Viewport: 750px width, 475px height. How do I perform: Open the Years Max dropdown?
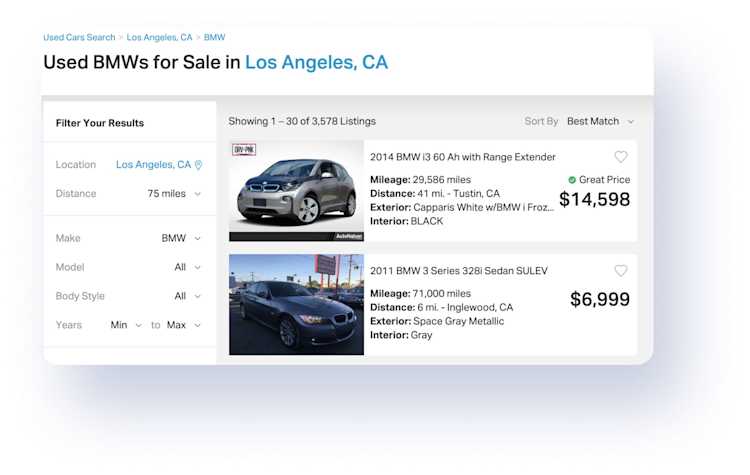click(184, 325)
